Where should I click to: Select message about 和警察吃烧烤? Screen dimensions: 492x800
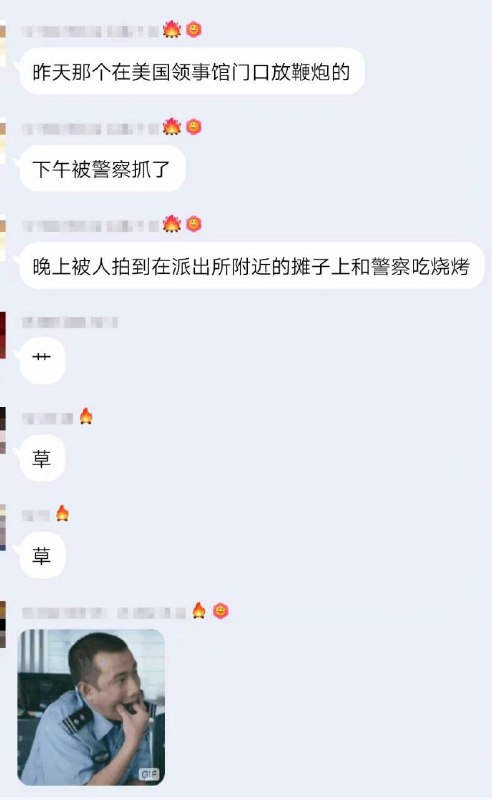tap(251, 266)
